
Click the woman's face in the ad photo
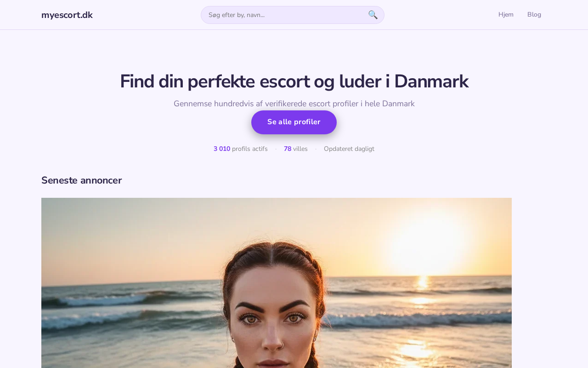(x=276, y=322)
